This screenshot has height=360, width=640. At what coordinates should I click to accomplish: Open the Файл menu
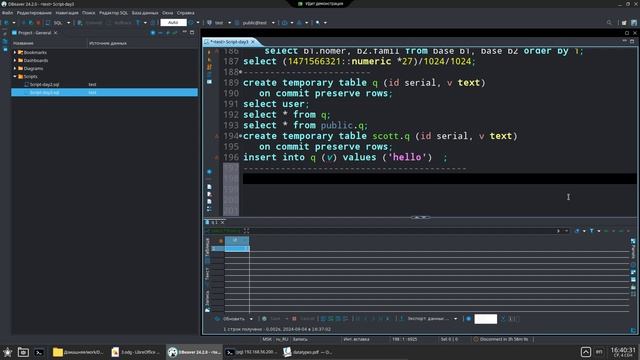point(7,13)
